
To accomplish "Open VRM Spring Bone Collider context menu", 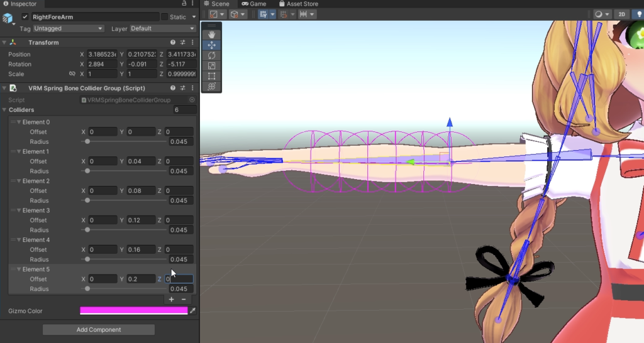I will pos(192,88).
